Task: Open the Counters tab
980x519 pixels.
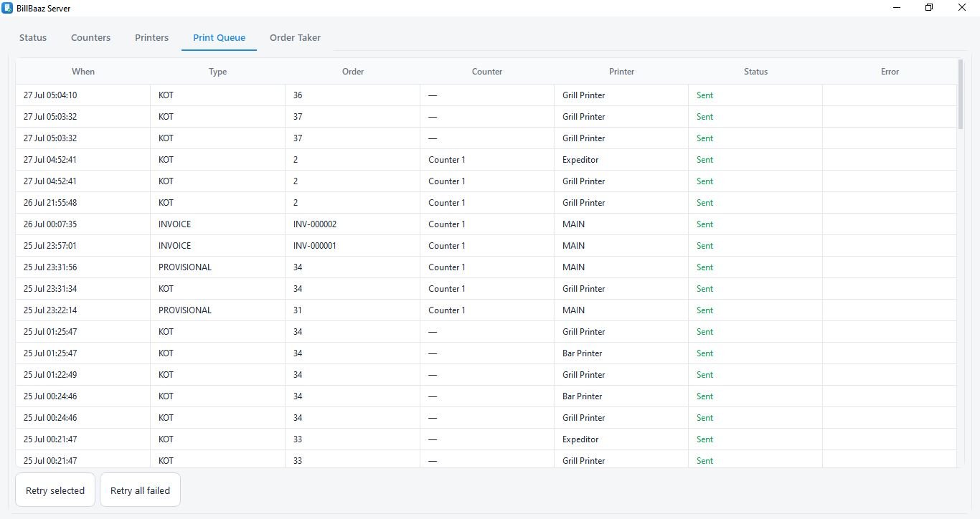Action: tap(90, 37)
